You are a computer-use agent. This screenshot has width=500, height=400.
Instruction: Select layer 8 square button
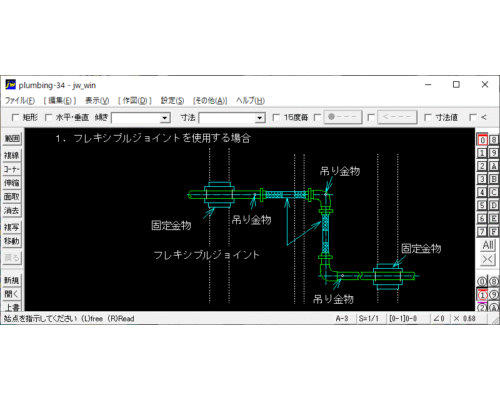(x=494, y=140)
